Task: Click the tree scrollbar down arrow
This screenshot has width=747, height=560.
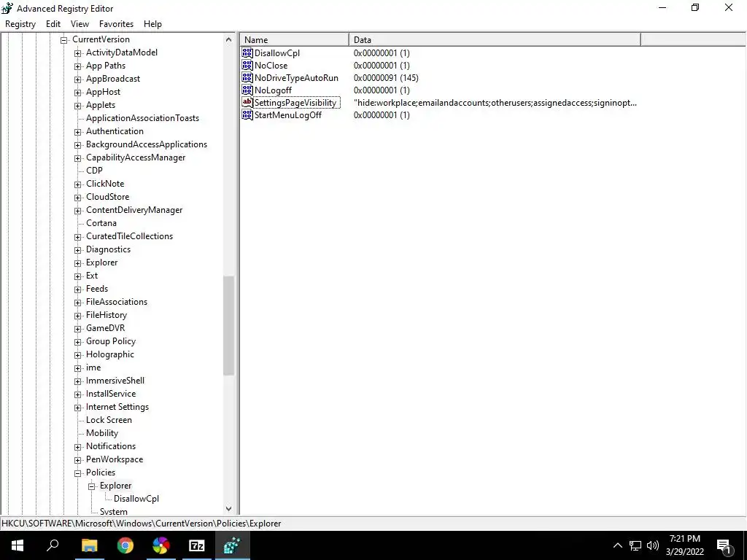Action: click(228, 508)
